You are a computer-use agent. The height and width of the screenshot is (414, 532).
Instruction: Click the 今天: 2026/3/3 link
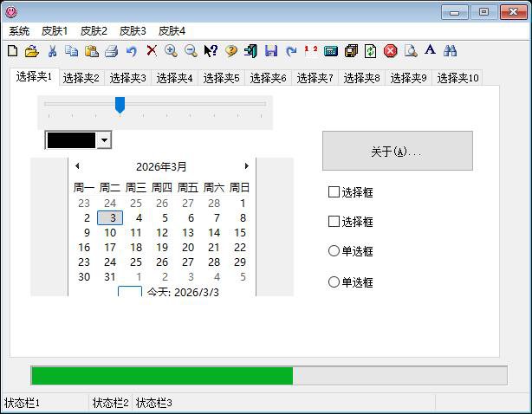(182, 292)
